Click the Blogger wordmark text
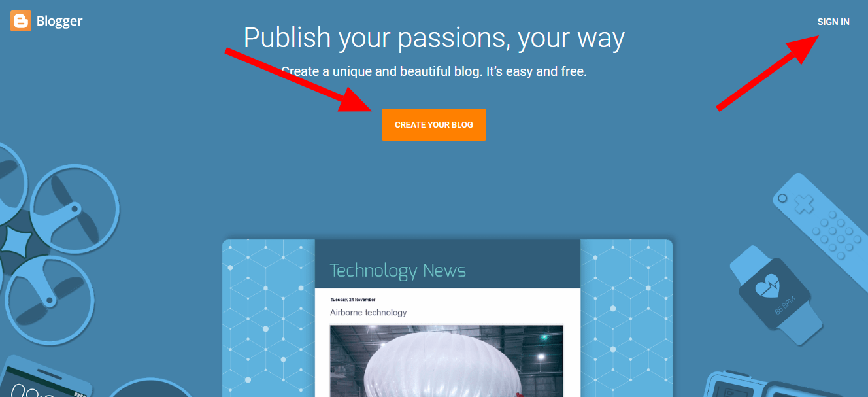Viewport: 868px width, 397px height. (59, 21)
